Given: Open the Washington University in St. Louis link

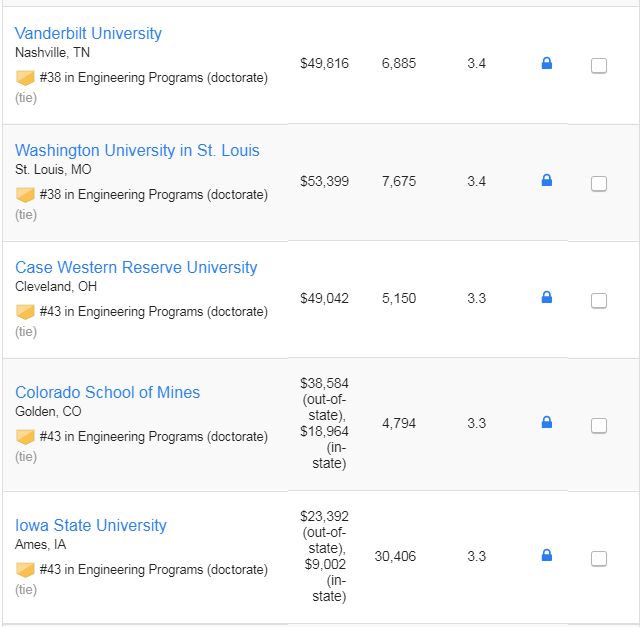Looking at the screenshot, I should [137, 150].
